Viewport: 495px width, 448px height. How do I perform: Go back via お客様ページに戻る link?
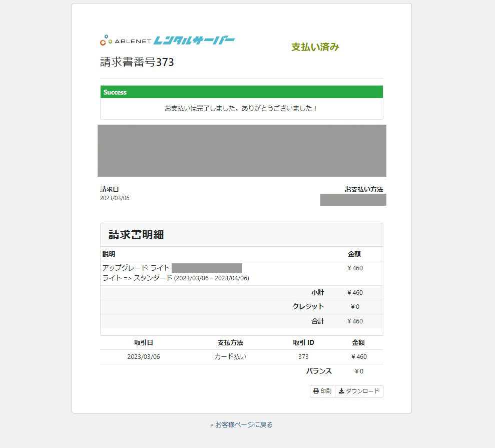tap(241, 424)
